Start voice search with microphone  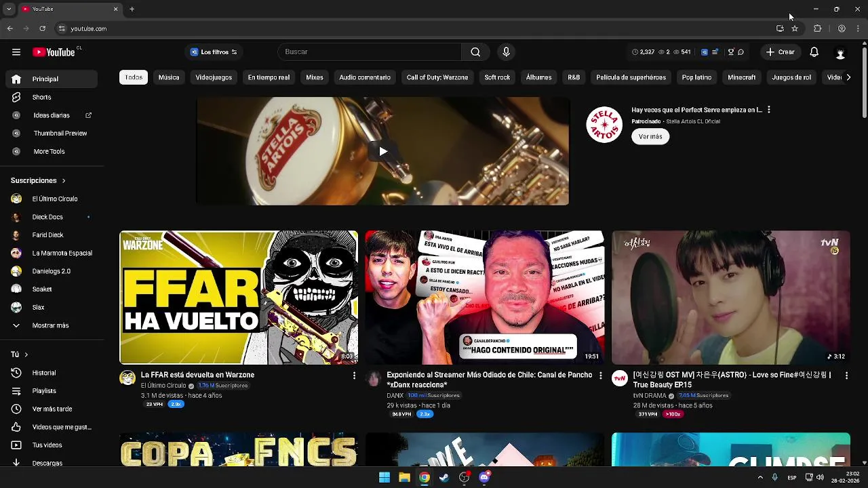pos(506,52)
